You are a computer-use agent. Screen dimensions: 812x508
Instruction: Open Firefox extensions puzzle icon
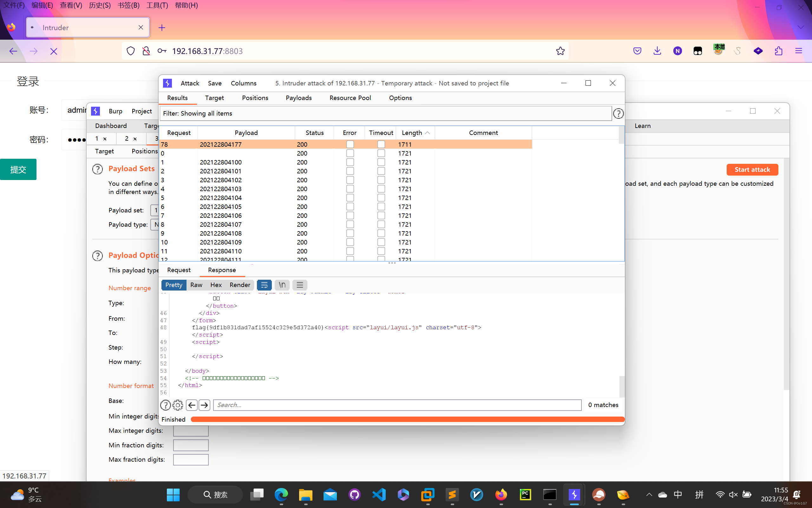(x=778, y=51)
